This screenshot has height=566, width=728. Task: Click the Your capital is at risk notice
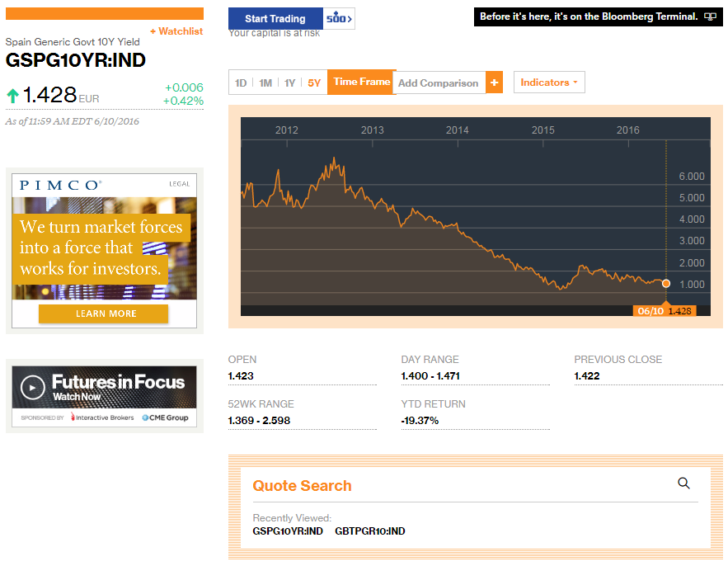[x=275, y=33]
